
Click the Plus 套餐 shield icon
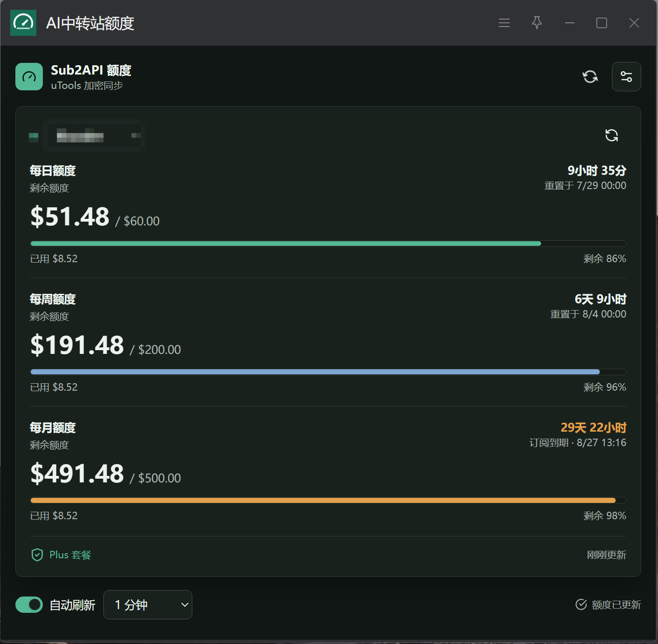[x=37, y=555]
